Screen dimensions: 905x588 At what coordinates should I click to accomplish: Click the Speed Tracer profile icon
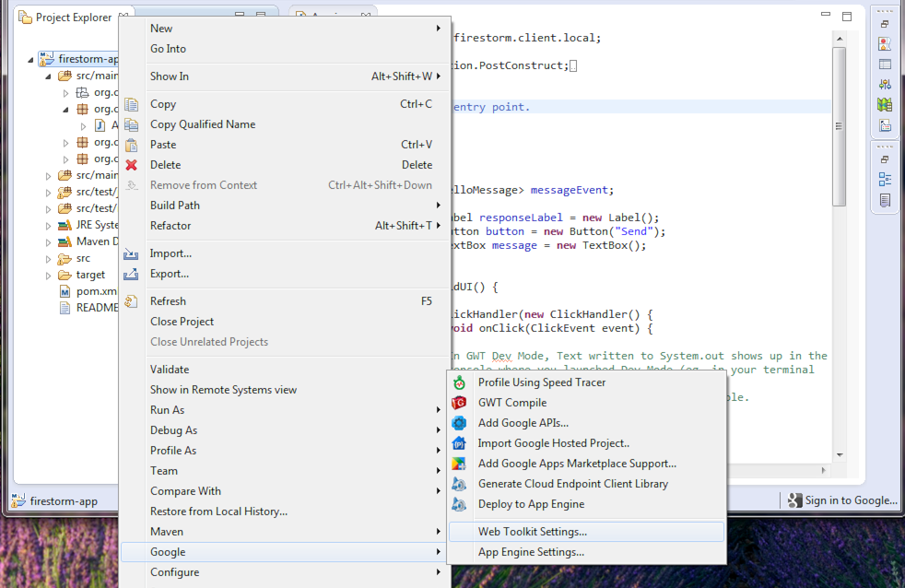[x=460, y=382]
